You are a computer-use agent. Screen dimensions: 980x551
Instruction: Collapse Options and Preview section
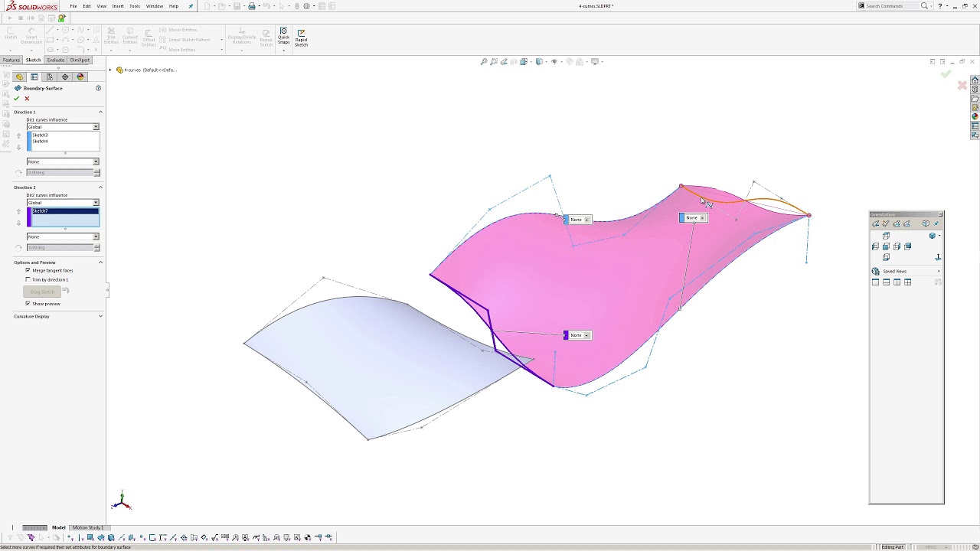pyautogui.click(x=100, y=262)
